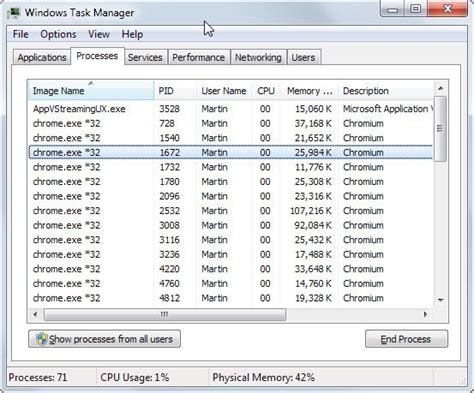Switch to the Applications tab
The height and width of the screenshot is (393, 474).
click(x=42, y=57)
